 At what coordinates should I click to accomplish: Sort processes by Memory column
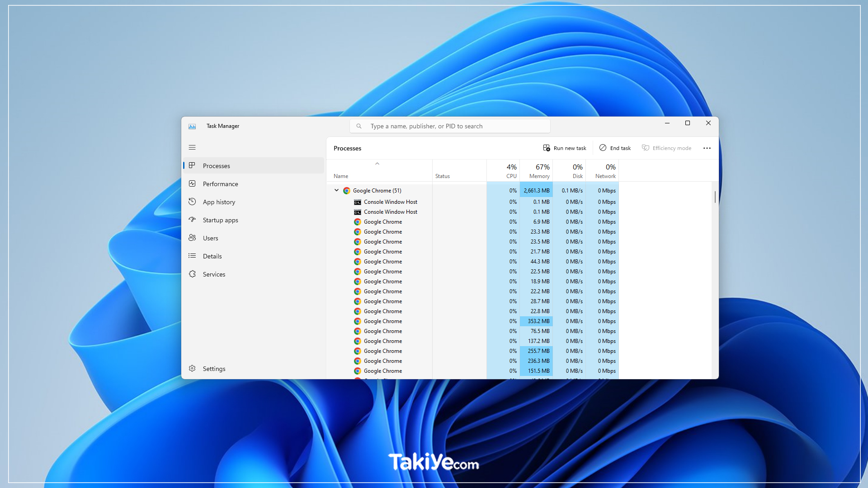[536, 171]
